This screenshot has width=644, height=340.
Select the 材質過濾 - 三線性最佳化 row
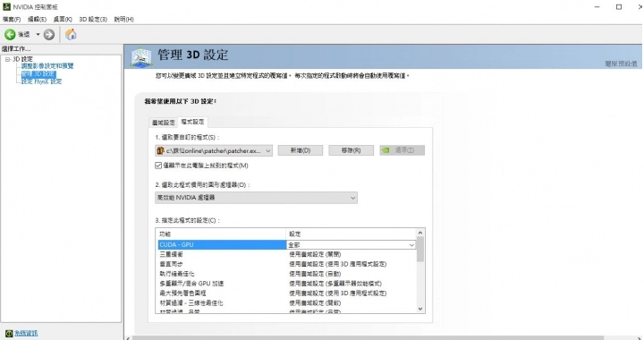(222, 303)
